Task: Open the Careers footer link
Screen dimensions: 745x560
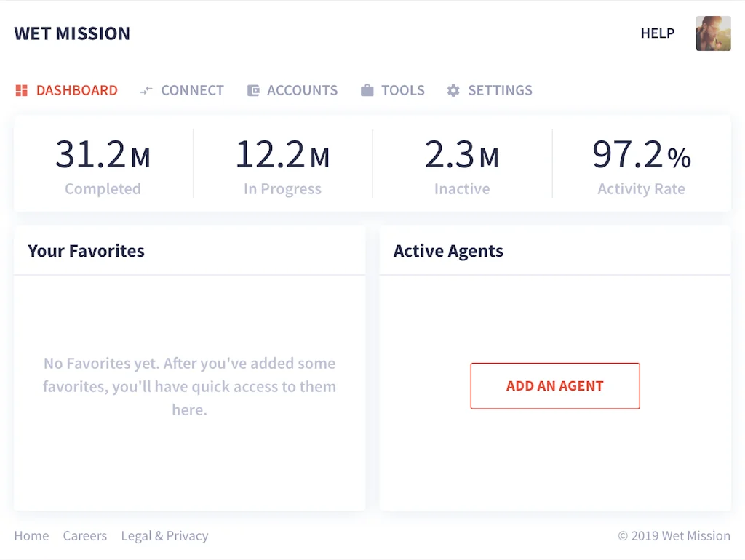Action: coord(84,536)
